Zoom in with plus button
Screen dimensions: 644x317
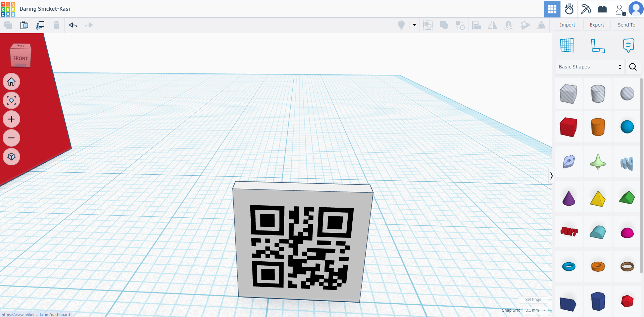point(11,119)
